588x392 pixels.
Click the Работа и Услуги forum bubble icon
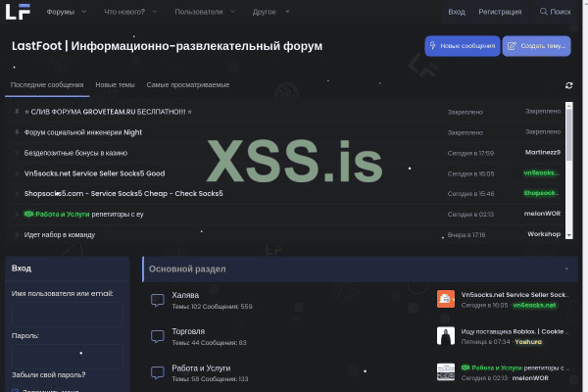tap(158, 372)
